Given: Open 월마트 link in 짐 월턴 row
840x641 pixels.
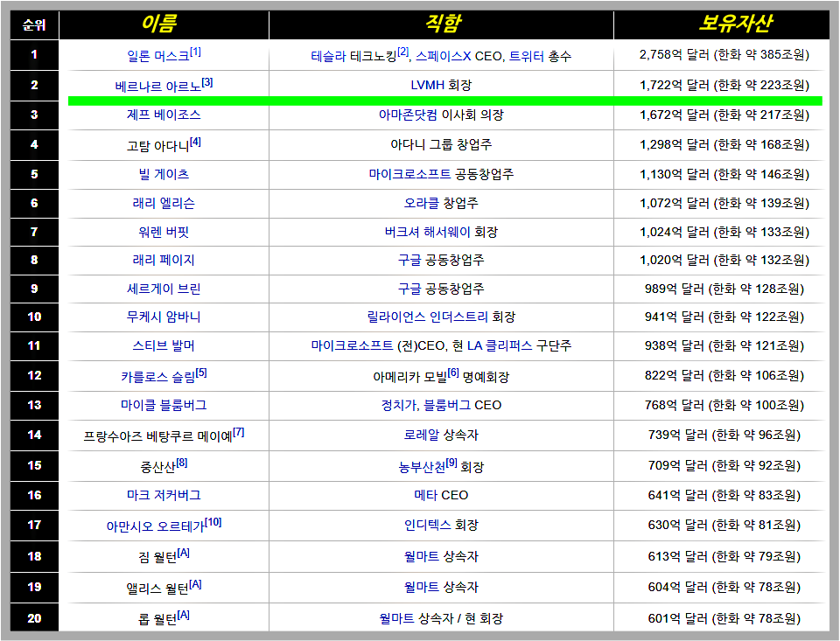Looking at the screenshot, I should pos(422,556).
